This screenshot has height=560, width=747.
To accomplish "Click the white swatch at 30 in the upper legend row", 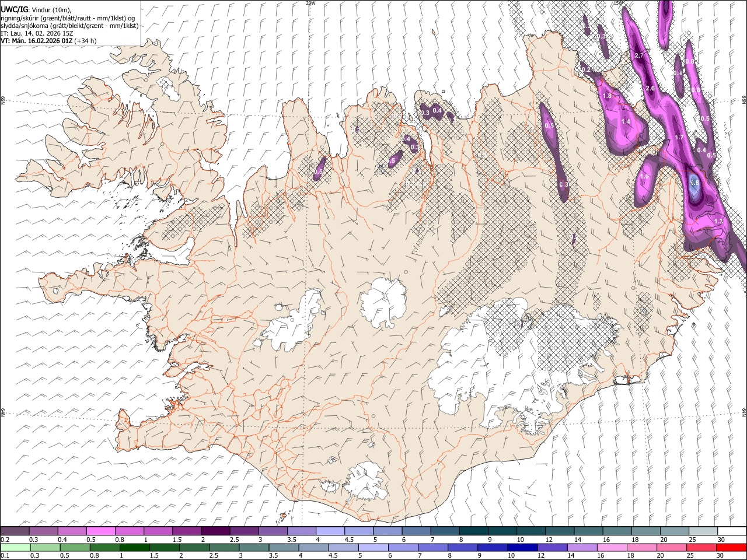I will coord(732,531).
